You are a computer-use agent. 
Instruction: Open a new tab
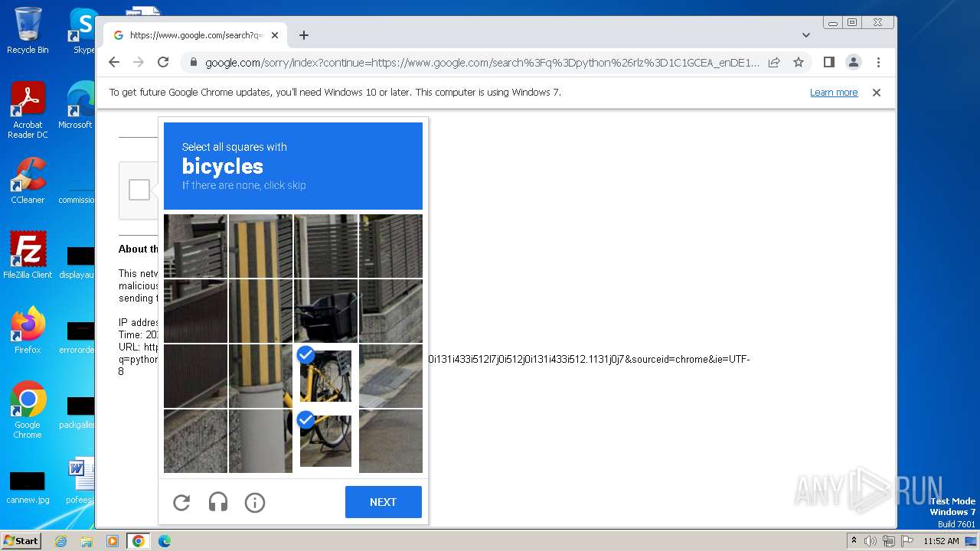coord(304,35)
